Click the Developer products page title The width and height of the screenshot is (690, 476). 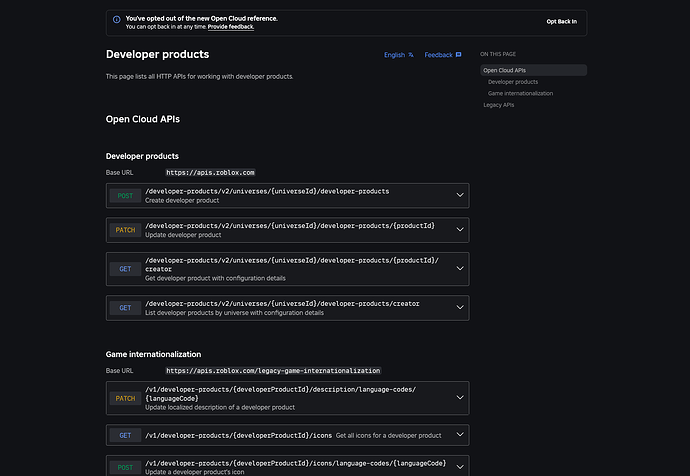click(x=158, y=54)
